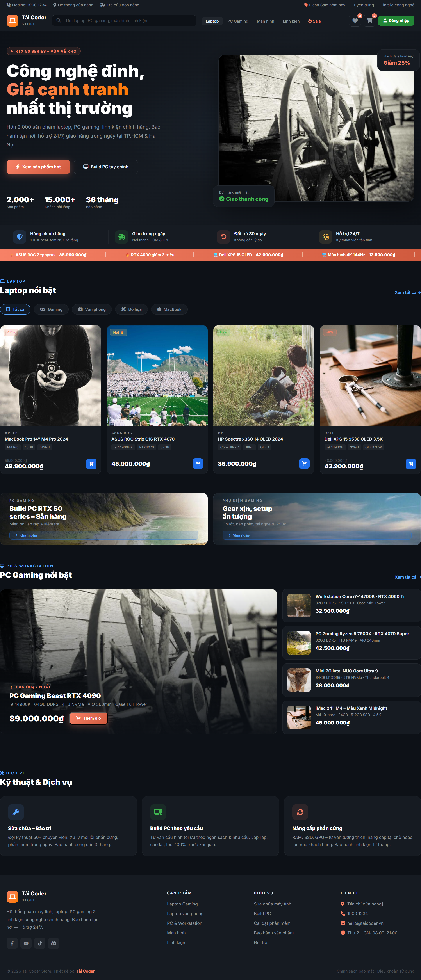Add ASUS ROG Strix G16 to cart
Screen dimensions: 421x980
pyautogui.click(x=198, y=463)
